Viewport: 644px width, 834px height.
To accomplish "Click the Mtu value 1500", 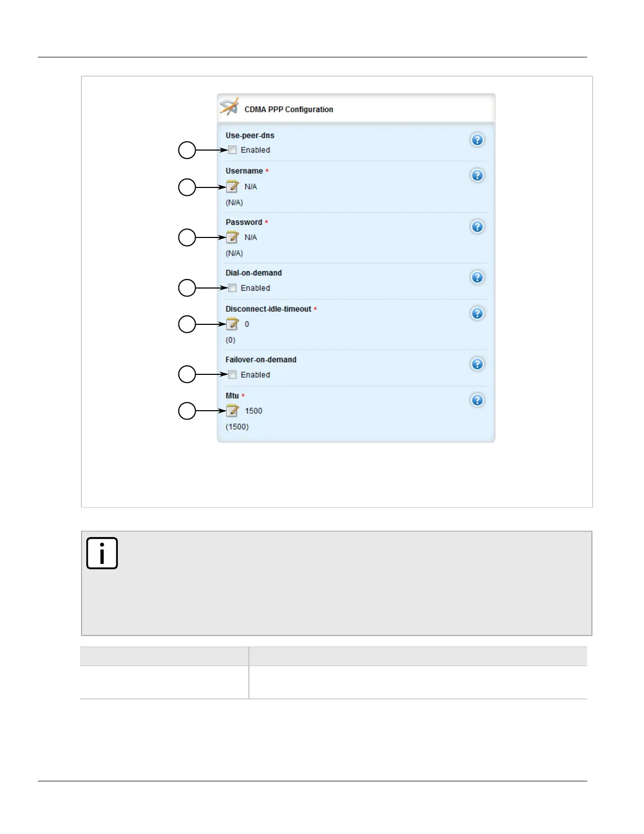I will [254, 411].
